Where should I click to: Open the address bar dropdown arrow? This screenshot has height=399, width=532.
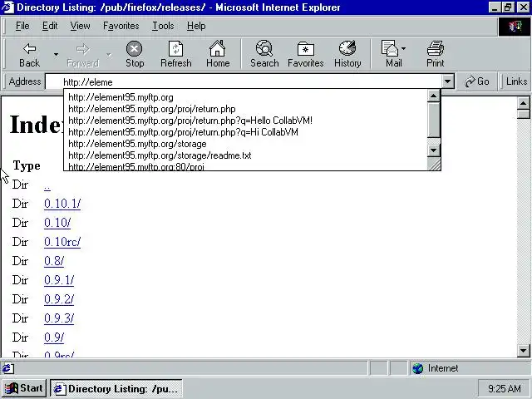447,81
